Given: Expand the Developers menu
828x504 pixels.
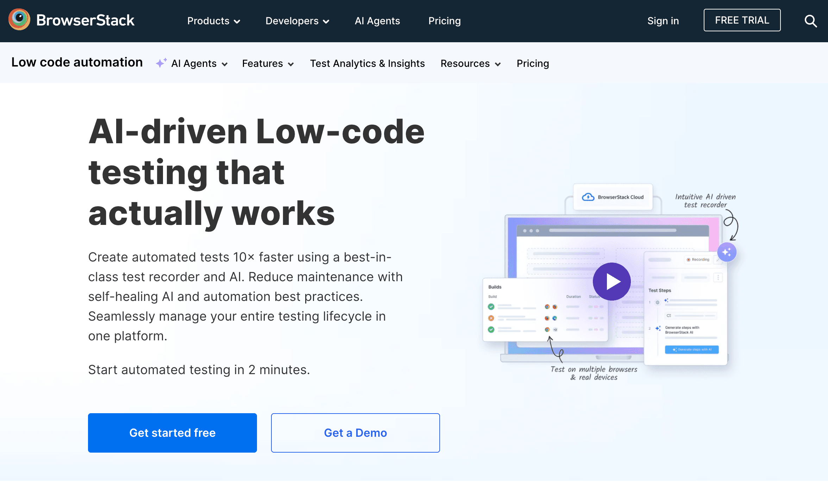Looking at the screenshot, I should (x=297, y=21).
